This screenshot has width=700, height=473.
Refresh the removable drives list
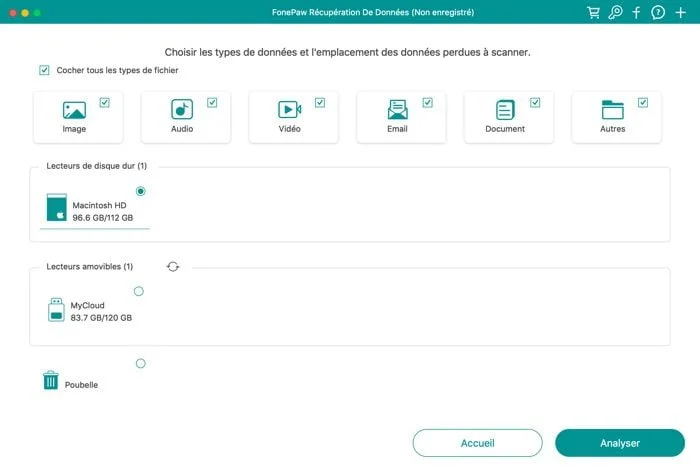[173, 266]
